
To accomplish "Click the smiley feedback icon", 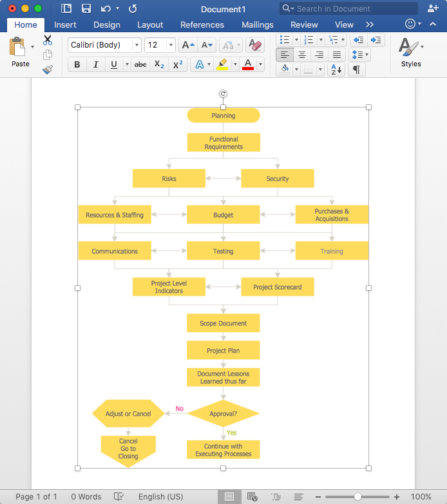I will pos(410,24).
